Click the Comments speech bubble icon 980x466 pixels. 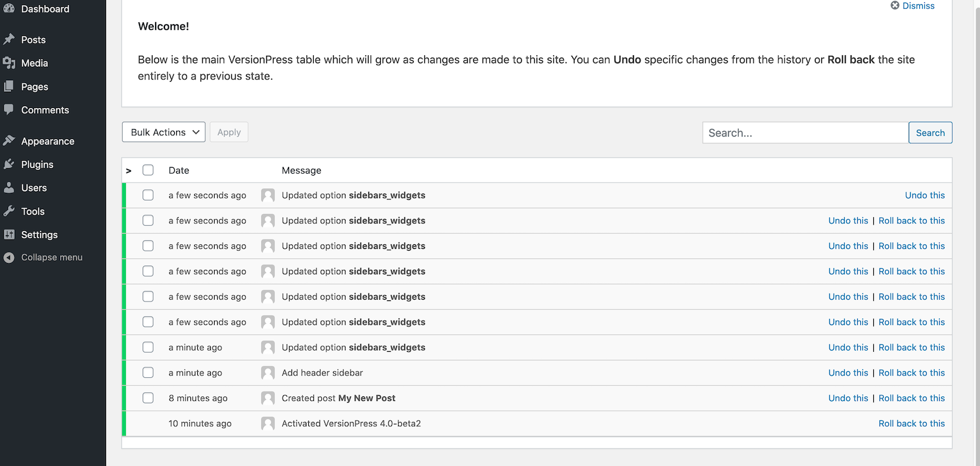tap(9, 110)
